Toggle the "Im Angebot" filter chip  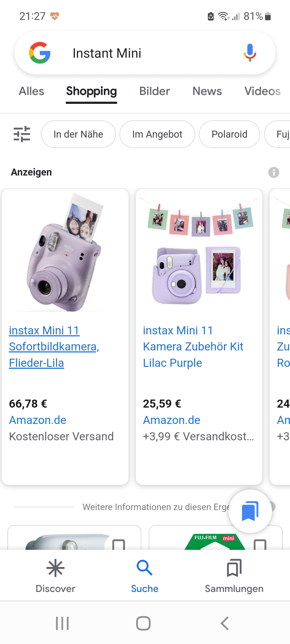[157, 134]
